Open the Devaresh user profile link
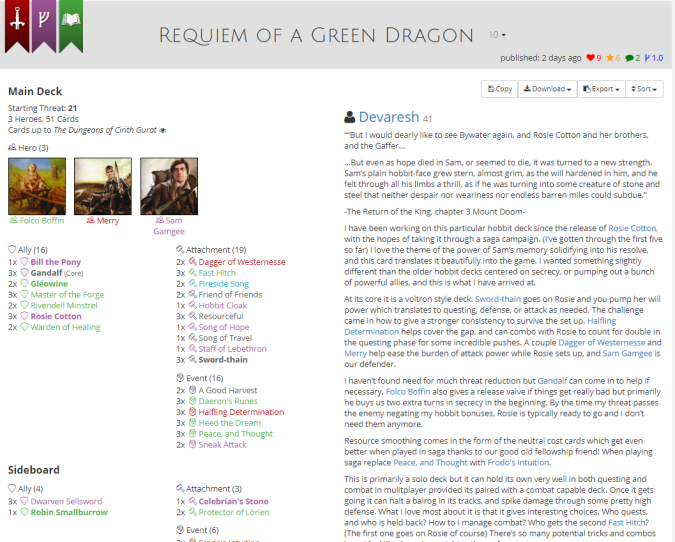The image size is (675, 542). (389, 117)
